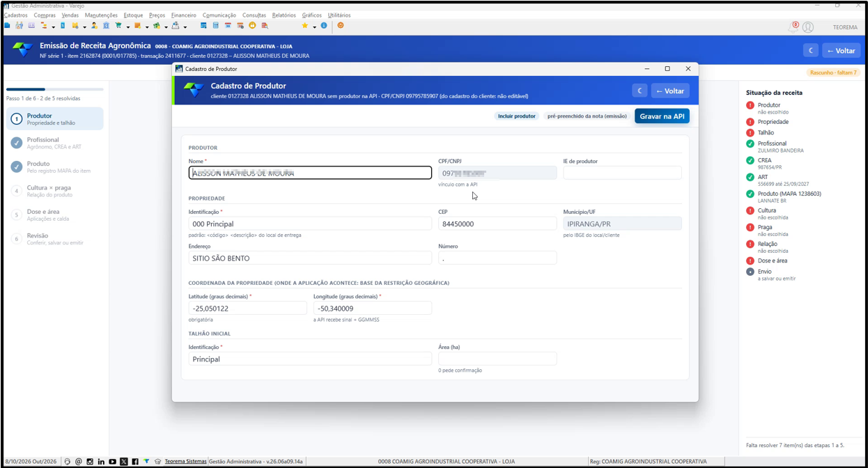Image resolution: width=868 pixels, height=468 pixels.
Task: Select step 5 Dose e área in the sidebar
Action: (55, 214)
